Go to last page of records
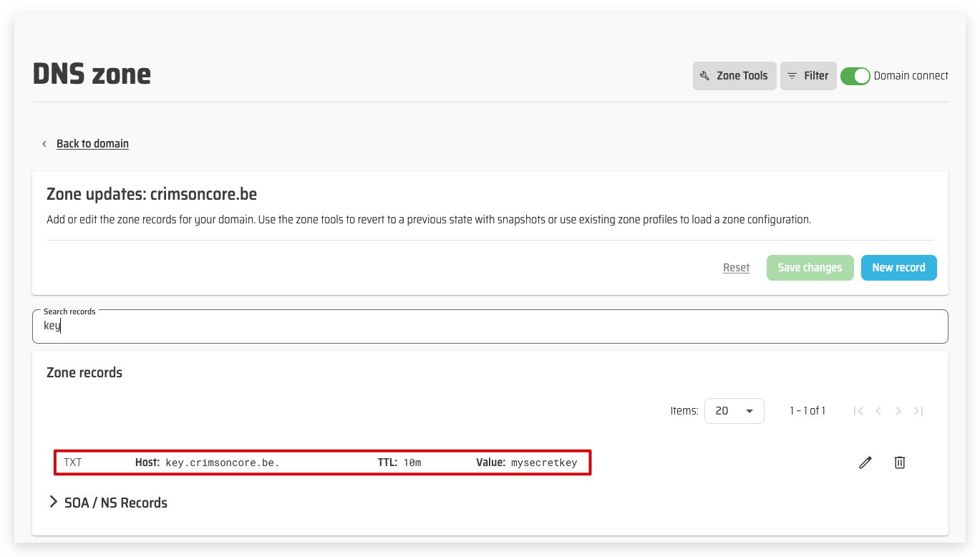Image resolution: width=980 pixels, height=557 pixels. pos(918,411)
